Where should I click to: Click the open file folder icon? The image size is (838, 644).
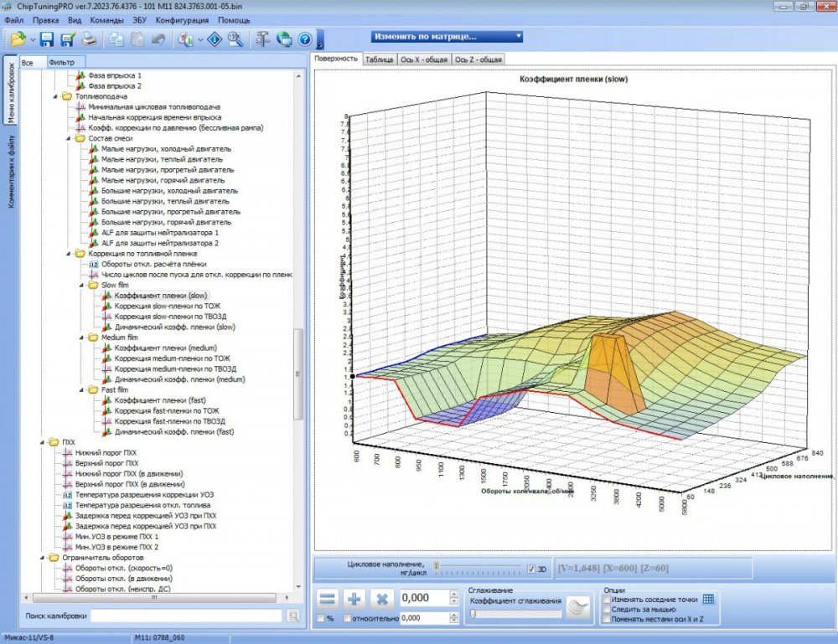tap(18, 39)
